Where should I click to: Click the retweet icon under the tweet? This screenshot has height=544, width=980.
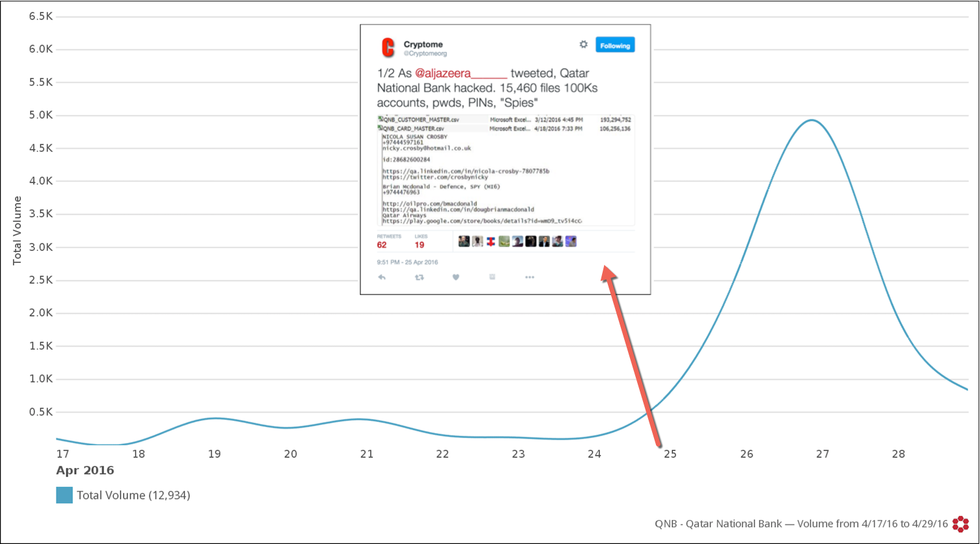point(420,278)
